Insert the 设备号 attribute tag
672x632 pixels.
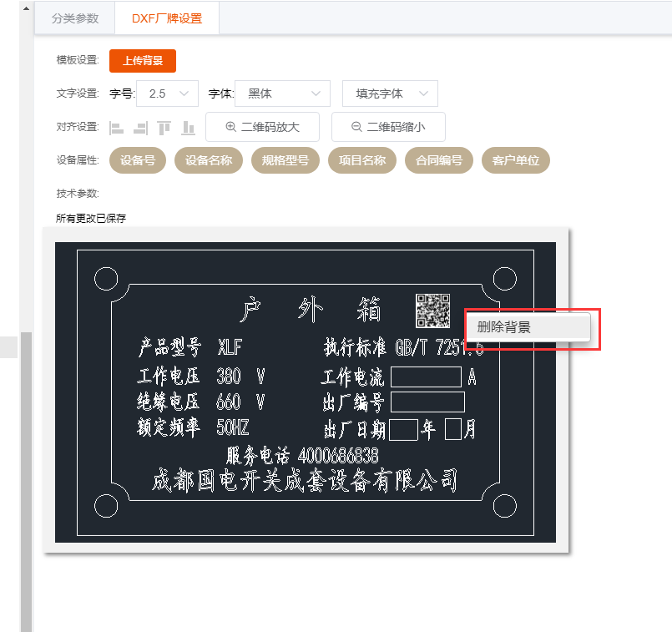pyautogui.click(x=138, y=160)
